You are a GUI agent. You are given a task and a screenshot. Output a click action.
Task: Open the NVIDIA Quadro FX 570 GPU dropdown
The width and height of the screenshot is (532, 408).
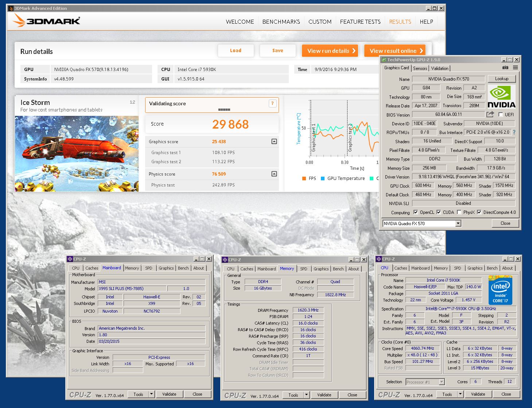[x=458, y=224]
